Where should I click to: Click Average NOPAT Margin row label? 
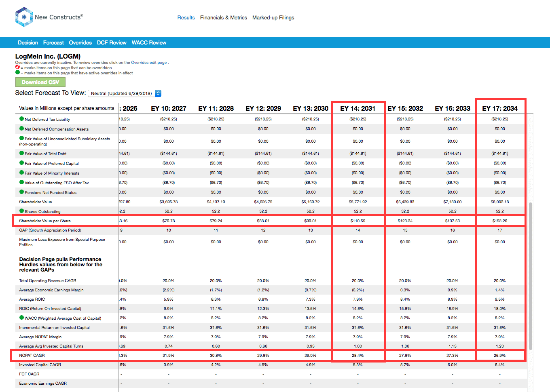coord(40,337)
